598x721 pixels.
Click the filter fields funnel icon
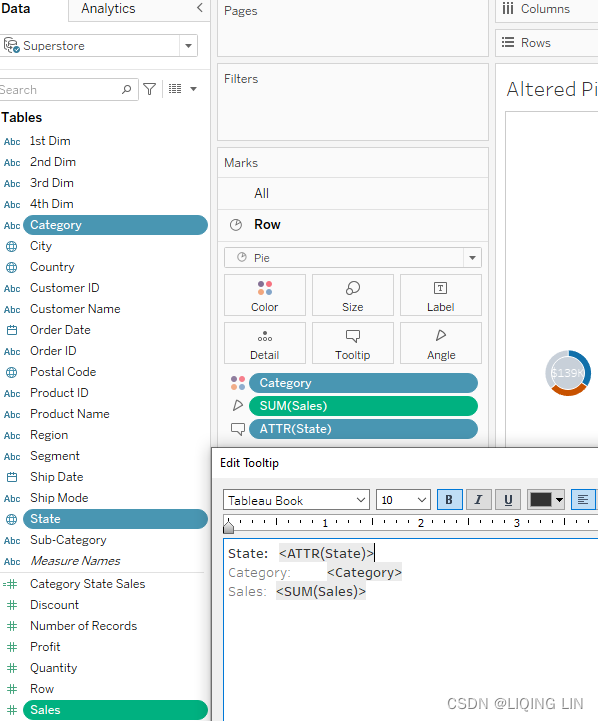(x=149, y=89)
